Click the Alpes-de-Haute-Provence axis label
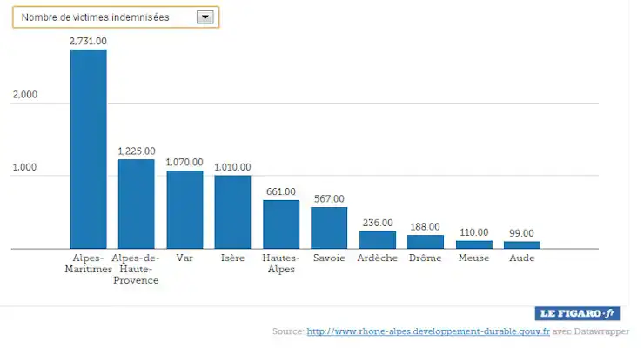The image size is (644, 348). point(136,268)
